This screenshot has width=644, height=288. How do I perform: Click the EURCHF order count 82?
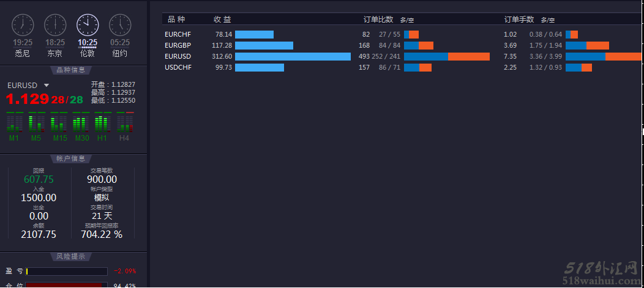(366, 34)
